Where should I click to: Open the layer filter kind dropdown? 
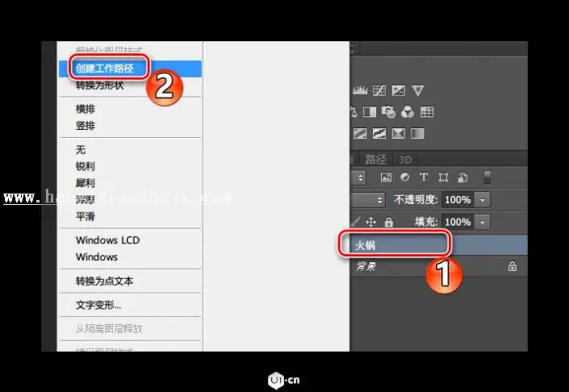click(359, 177)
